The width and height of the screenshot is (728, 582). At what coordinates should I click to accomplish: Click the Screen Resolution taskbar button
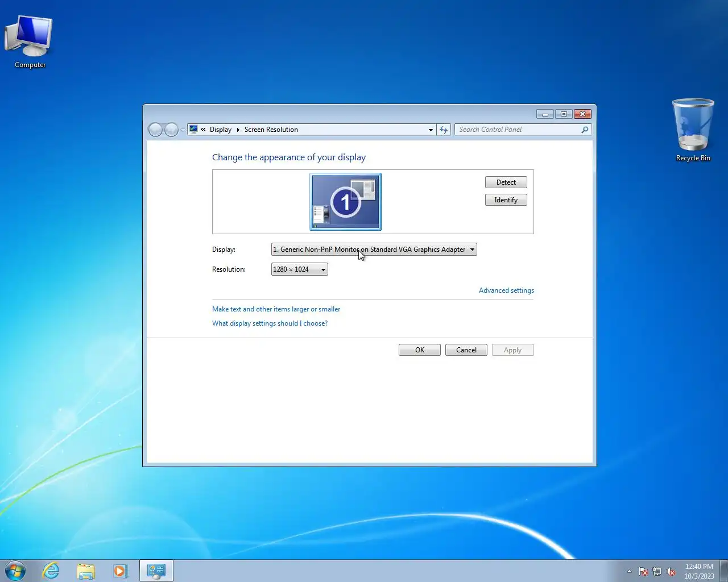click(156, 571)
